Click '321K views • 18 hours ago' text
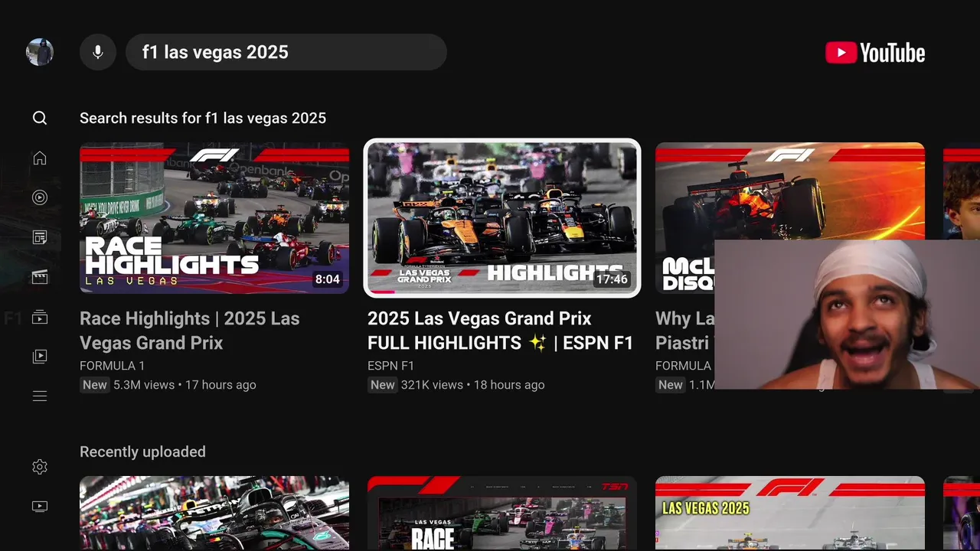This screenshot has height=551, width=980. (x=473, y=385)
